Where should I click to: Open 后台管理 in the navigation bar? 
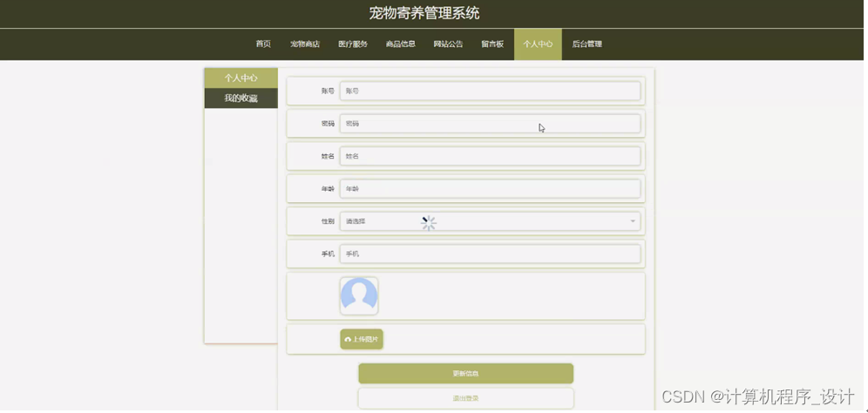tap(587, 44)
